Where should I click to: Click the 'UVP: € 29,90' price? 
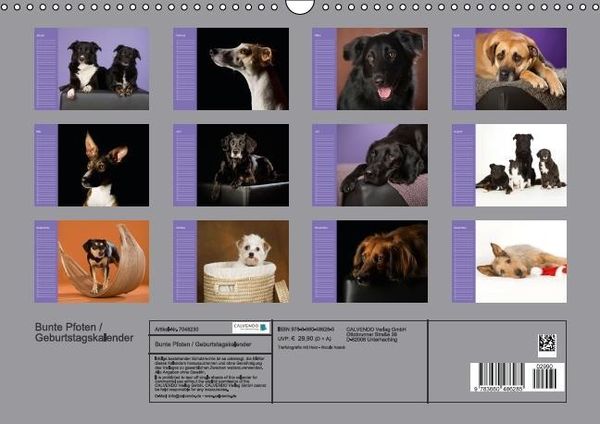304,338
